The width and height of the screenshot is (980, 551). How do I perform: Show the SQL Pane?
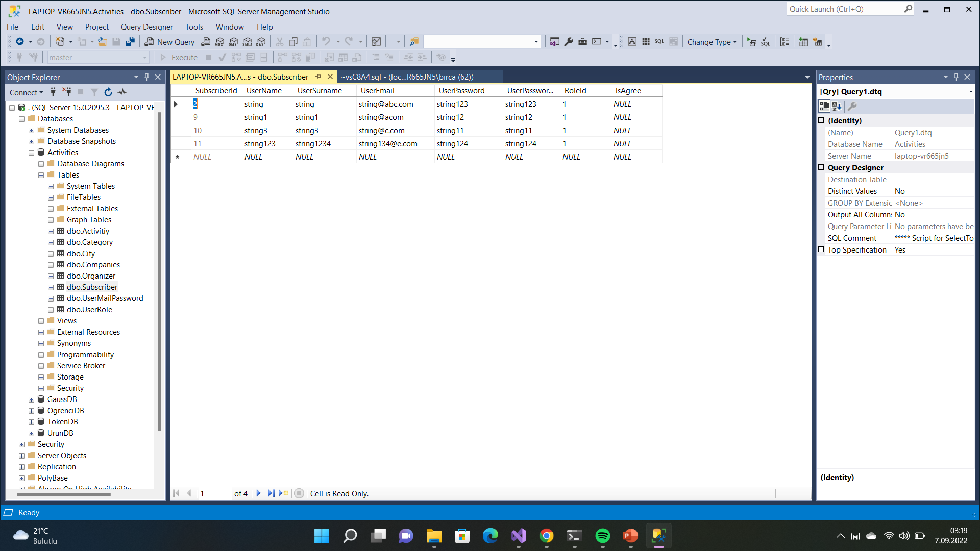pos(659,42)
